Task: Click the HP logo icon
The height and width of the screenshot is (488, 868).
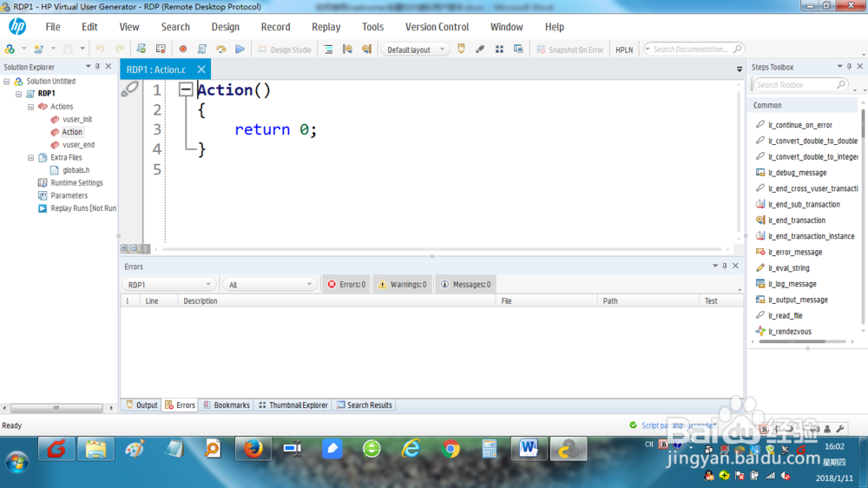Action: 17,26
